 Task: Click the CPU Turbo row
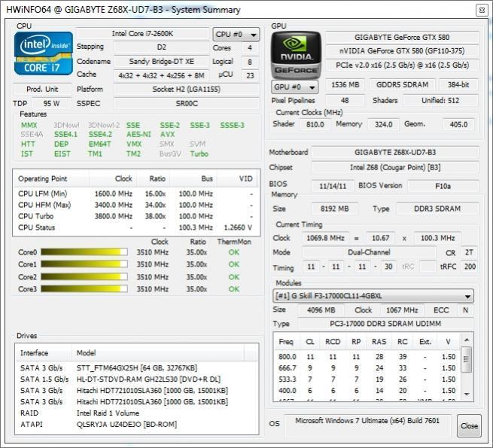click(x=136, y=216)
